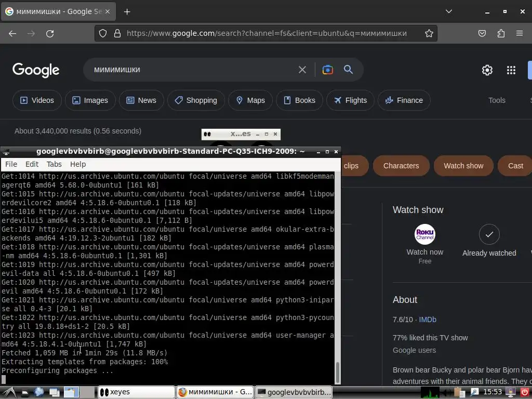Switch to Videos search results
Viewport: 532px width, 399px height.
[37, 100]
